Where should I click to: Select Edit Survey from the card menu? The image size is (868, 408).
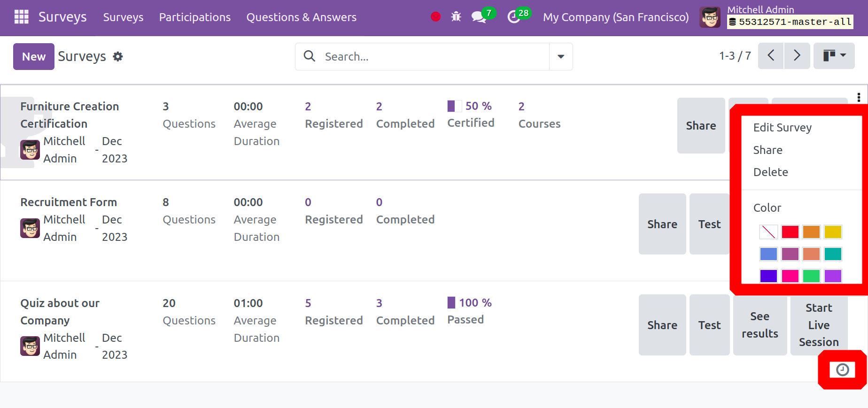(x=783, y=128)
